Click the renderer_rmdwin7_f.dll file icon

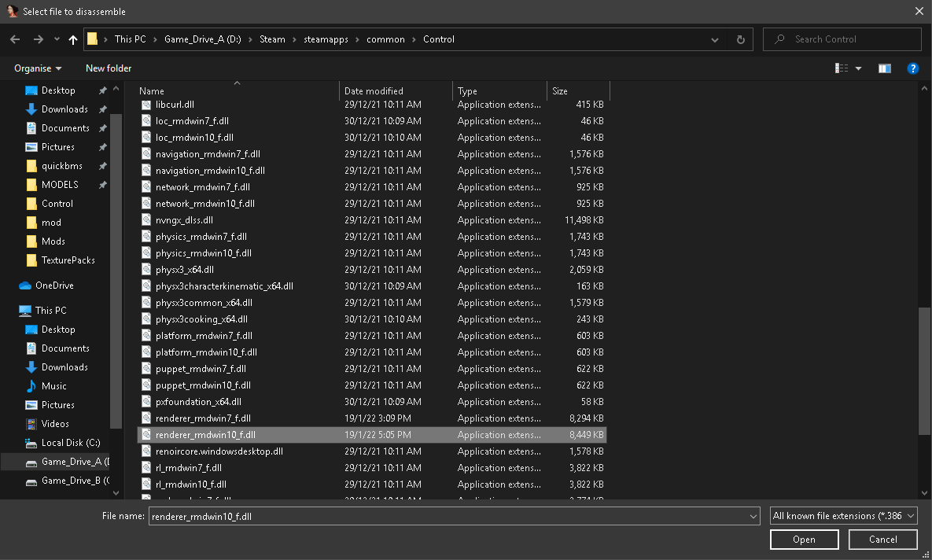(x=146, y=418)
